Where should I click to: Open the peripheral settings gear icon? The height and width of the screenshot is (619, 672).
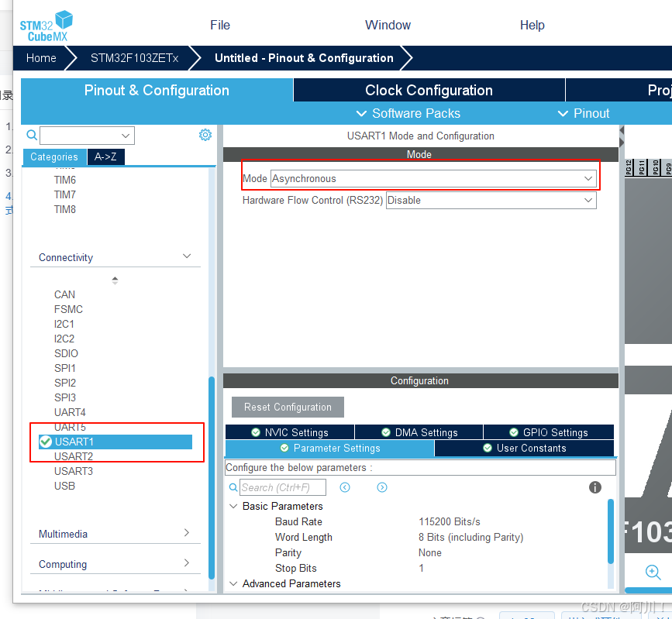[x=205, y=135]
